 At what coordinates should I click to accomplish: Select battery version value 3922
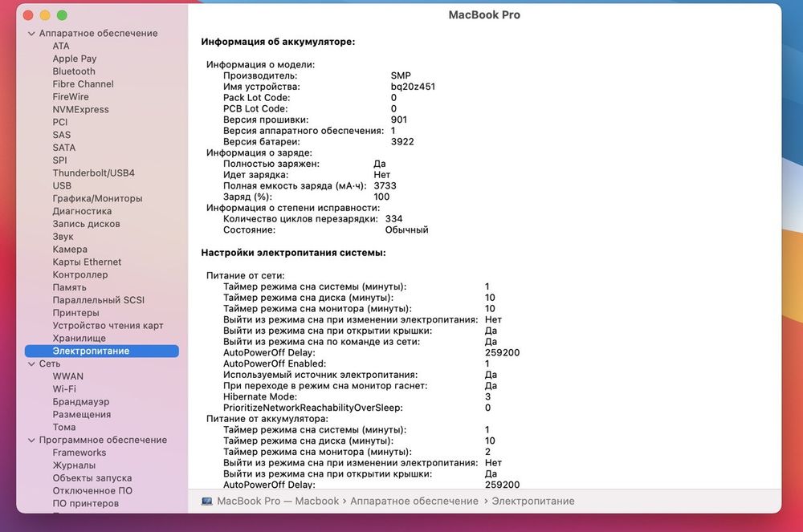[x=402, y=142]
